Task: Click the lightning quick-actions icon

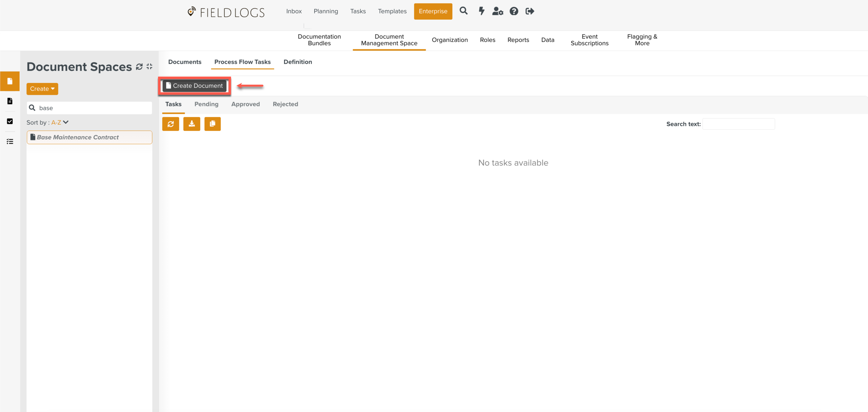Action: point(481,11)
